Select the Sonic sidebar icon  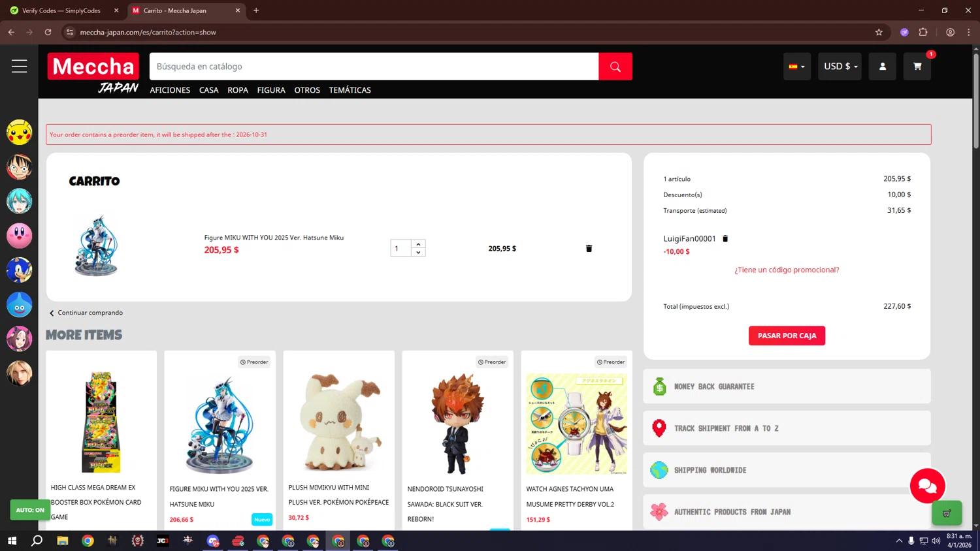19,270
